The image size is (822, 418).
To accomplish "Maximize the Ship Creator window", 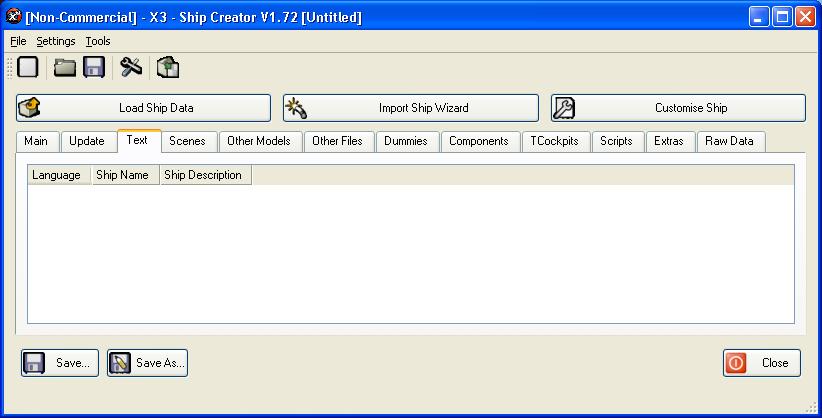I will 782,17.
